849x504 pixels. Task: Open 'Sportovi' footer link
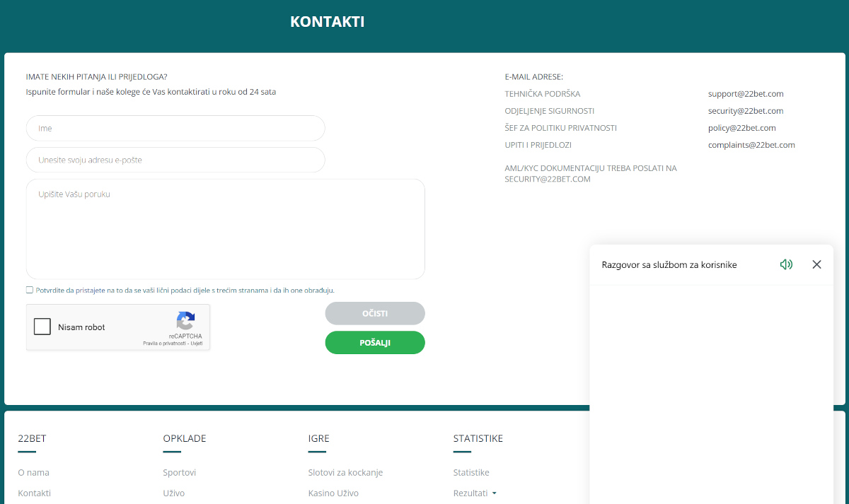180,472
